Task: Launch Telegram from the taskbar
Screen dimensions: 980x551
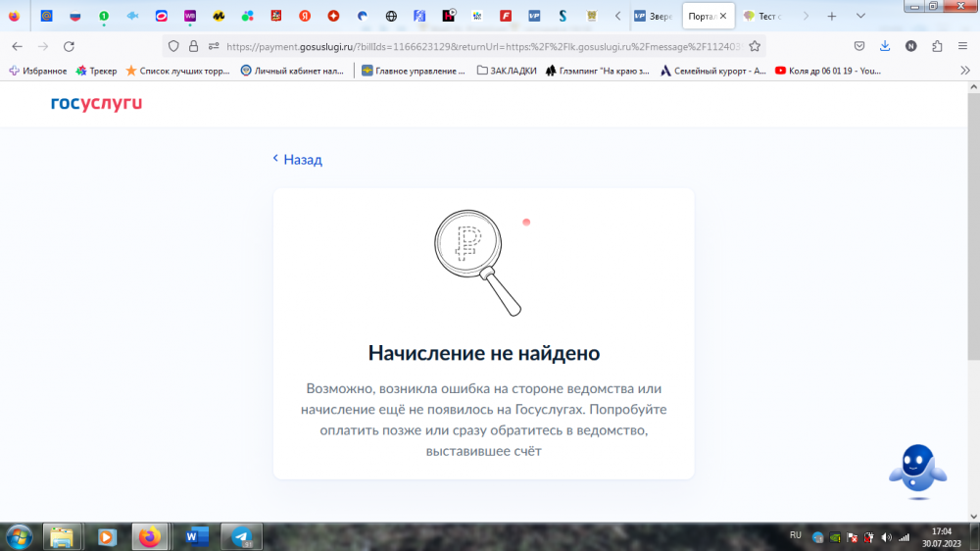Action: 240,536
